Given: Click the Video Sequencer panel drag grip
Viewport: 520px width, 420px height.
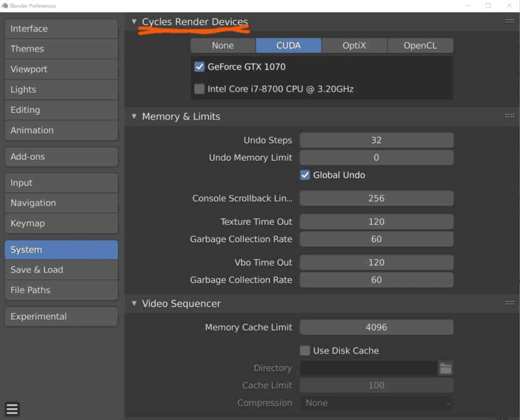Looking at the screenshot, I should [x=509, y=303].
